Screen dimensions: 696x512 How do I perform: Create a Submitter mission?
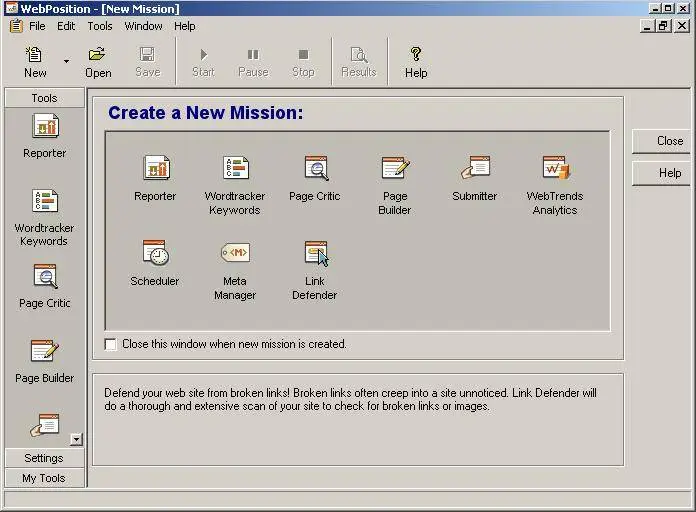pos(475,179)
